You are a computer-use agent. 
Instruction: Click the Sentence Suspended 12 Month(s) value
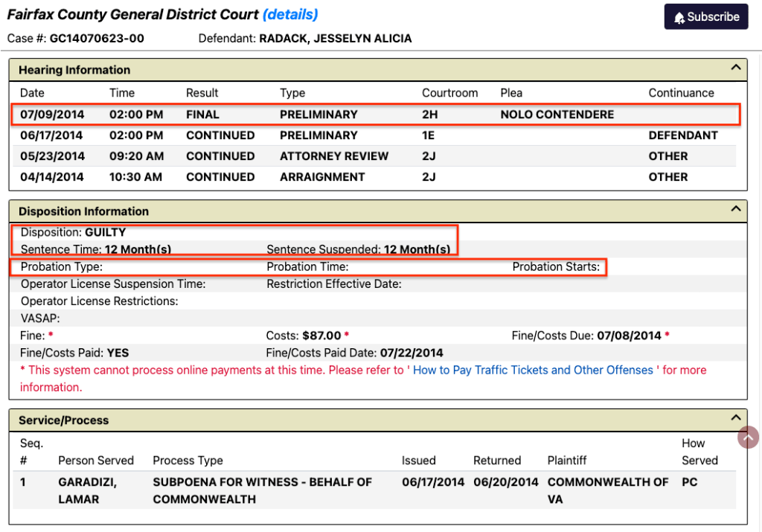(417, 249)
